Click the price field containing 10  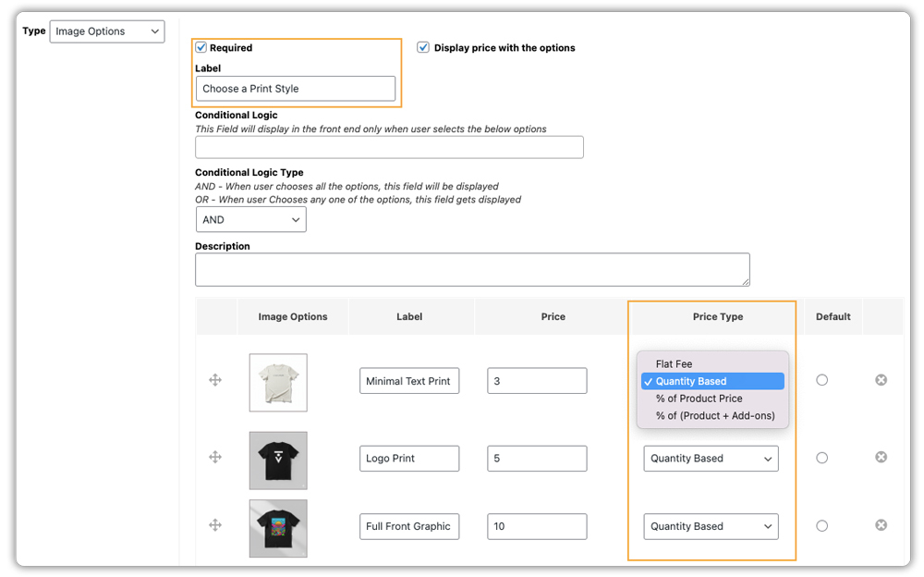tap(538, 525)
